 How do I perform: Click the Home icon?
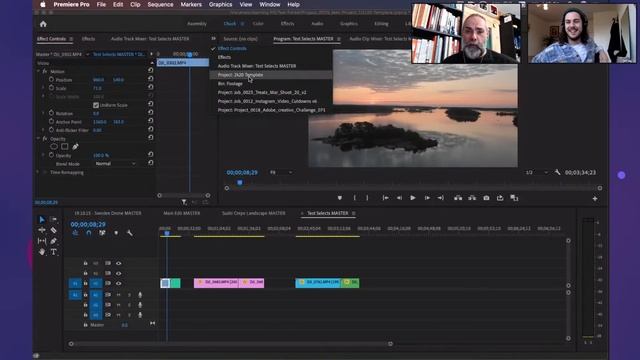43,24
